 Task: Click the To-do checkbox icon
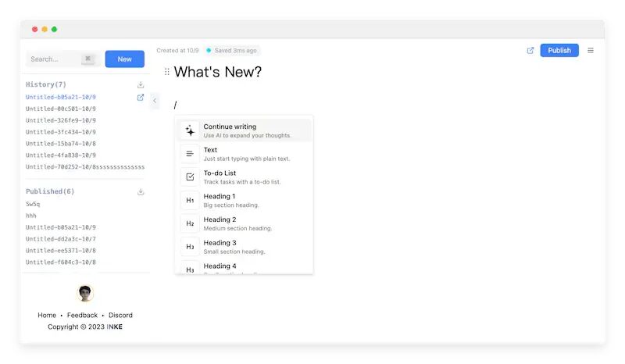(190, 177)
